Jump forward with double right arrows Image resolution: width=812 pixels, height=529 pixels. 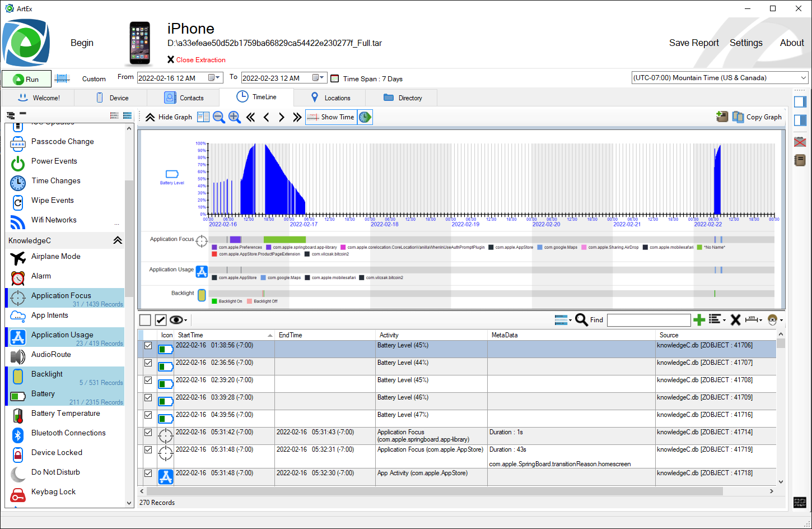click(297, 117)
